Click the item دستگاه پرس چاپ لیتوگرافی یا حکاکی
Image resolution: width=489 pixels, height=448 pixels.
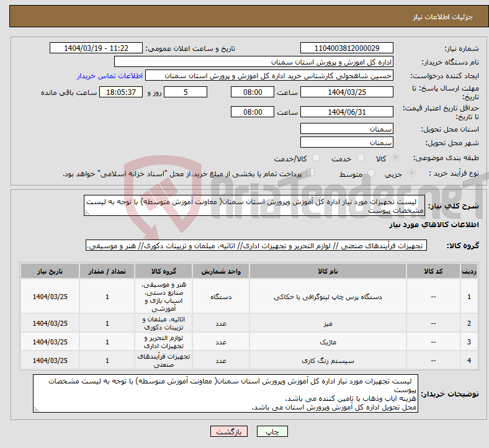(328, 297)
